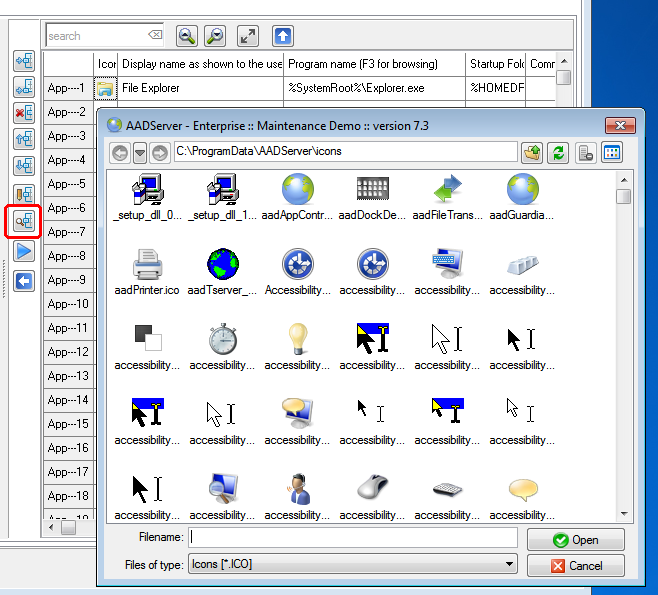Click the blue play arrow sidebar button
Image resolution: width=658 pixels, height=595 pixels.
[x=24, y=250]
